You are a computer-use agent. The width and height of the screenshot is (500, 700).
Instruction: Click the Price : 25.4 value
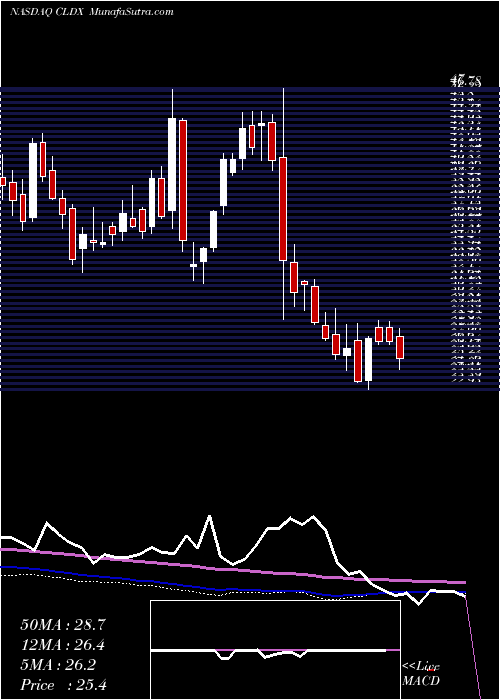coord(63,685)
